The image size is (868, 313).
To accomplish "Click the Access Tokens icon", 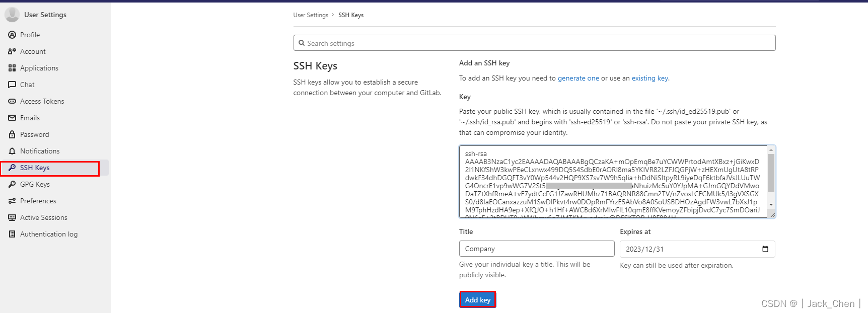I will coord(12,101).
